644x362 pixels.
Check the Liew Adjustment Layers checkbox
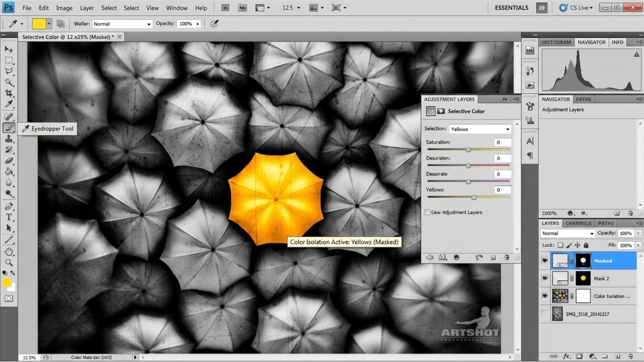pyautogui.click(x=427, y=212)
